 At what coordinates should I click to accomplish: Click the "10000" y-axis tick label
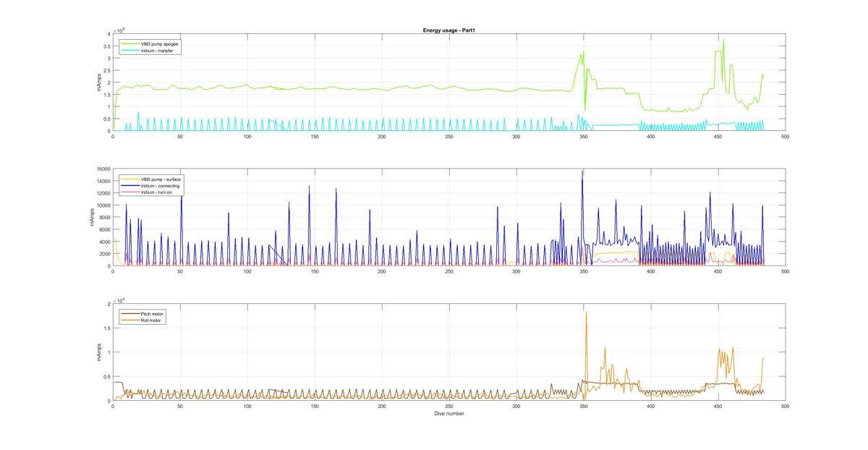103,205
